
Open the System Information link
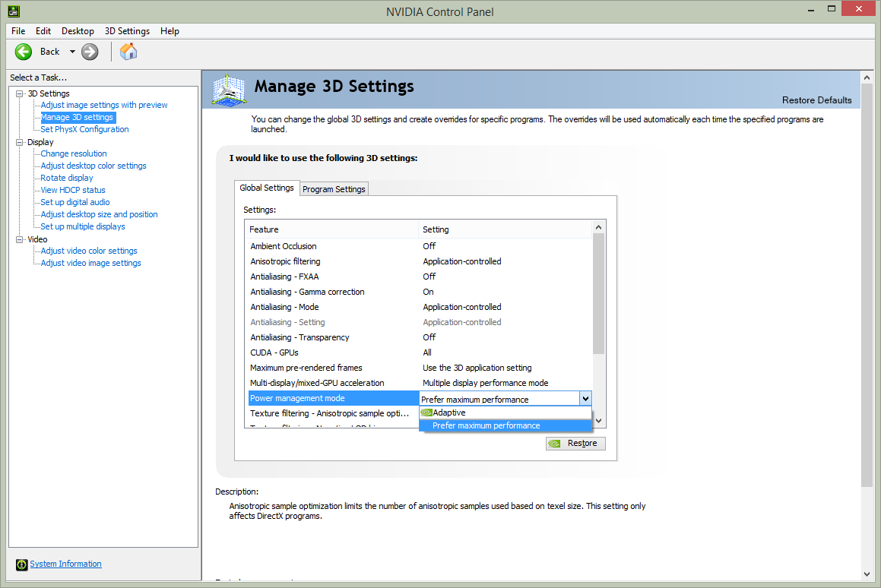[65, 564]
